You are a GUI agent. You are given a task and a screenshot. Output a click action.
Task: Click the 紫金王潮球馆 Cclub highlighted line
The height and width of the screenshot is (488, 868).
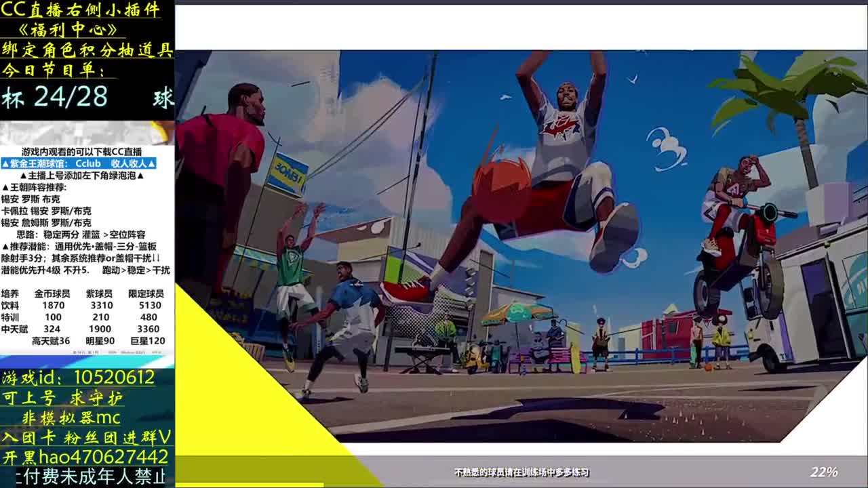click(x=79, y=163)
